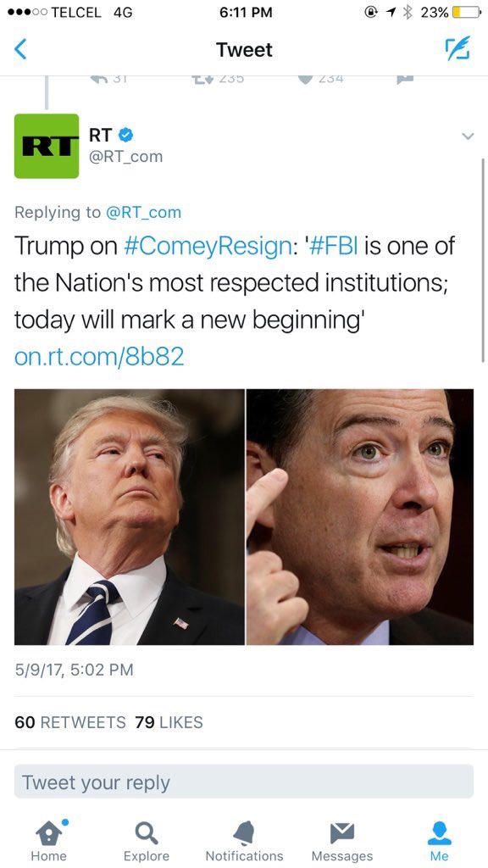The width and height of the screenshot is (488, 868).
Task: Expand tweet options chevron beside RT
Action: pyautogui.click(x=468, y=136)
